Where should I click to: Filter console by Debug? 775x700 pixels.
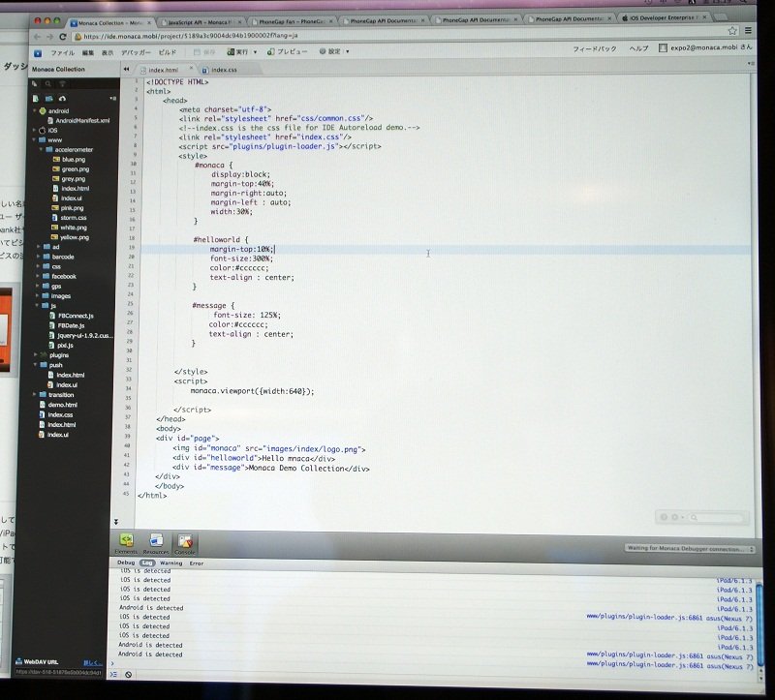point(126,563)
